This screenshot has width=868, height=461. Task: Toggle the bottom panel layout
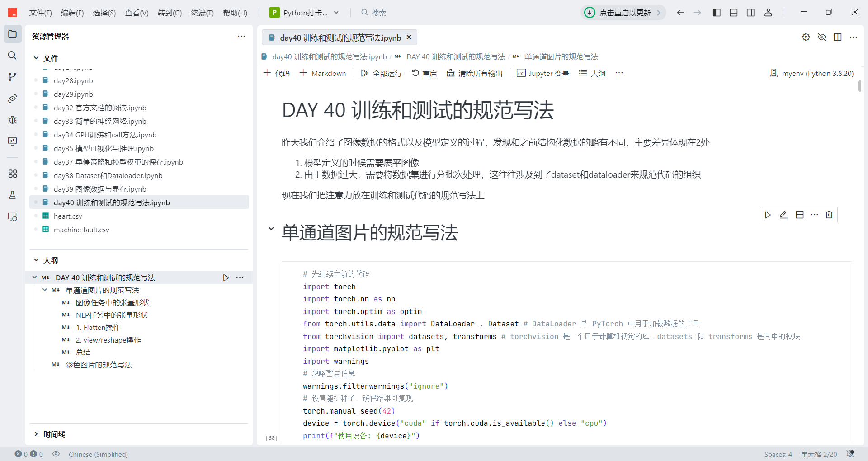point(733,12)
